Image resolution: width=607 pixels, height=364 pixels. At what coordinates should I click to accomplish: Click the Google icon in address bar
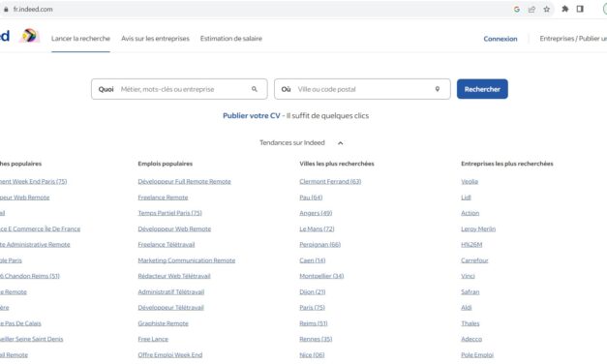pos(516,9)
